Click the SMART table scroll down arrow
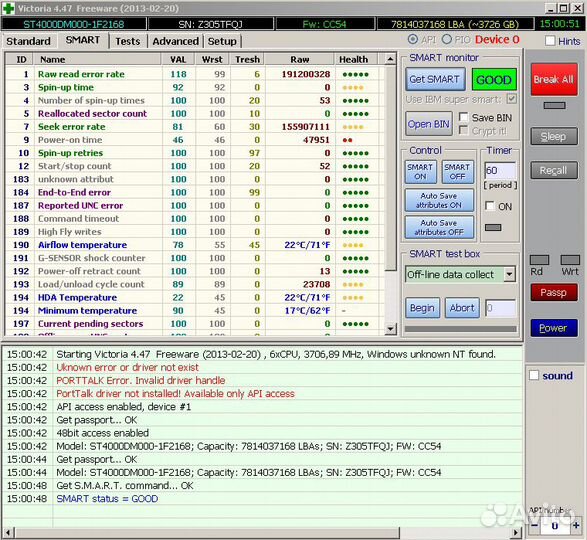The height and width of the screenshot is (540, 587). [390, 329]
